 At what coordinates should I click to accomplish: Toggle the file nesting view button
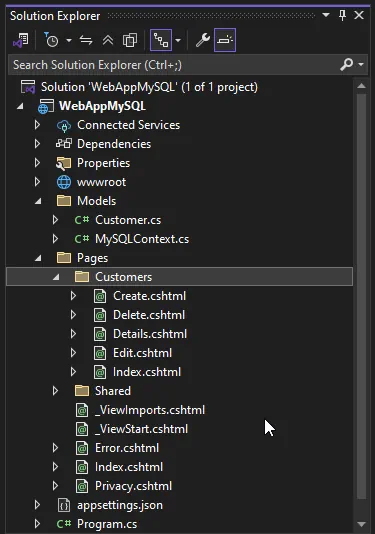click(161, 40)
